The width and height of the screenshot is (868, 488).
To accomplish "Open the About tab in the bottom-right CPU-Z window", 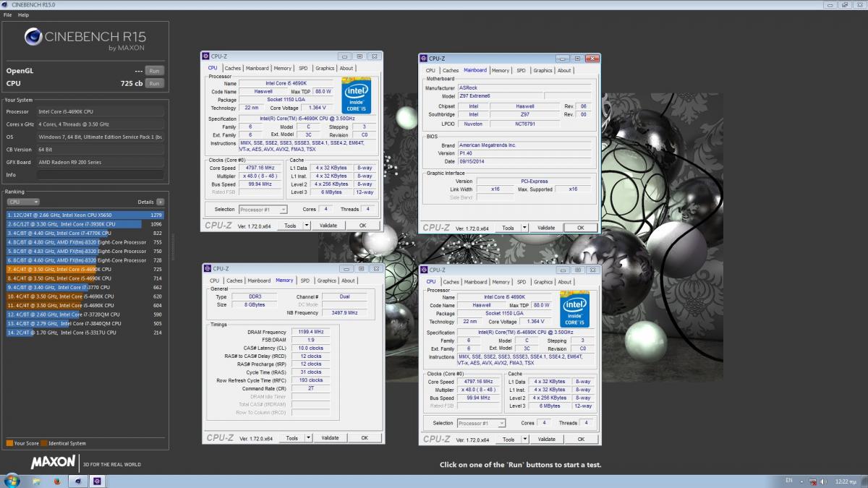I will point(564,282).
